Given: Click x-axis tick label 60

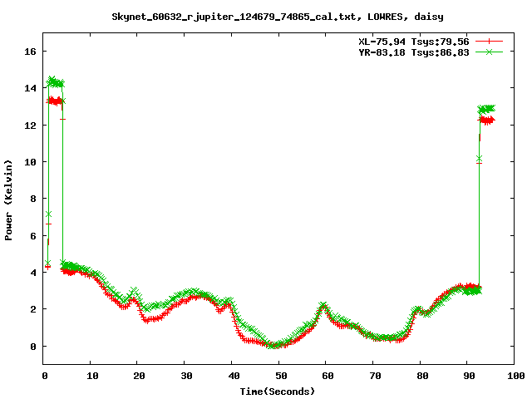Looking at the screenshot, I should (328, 376).
